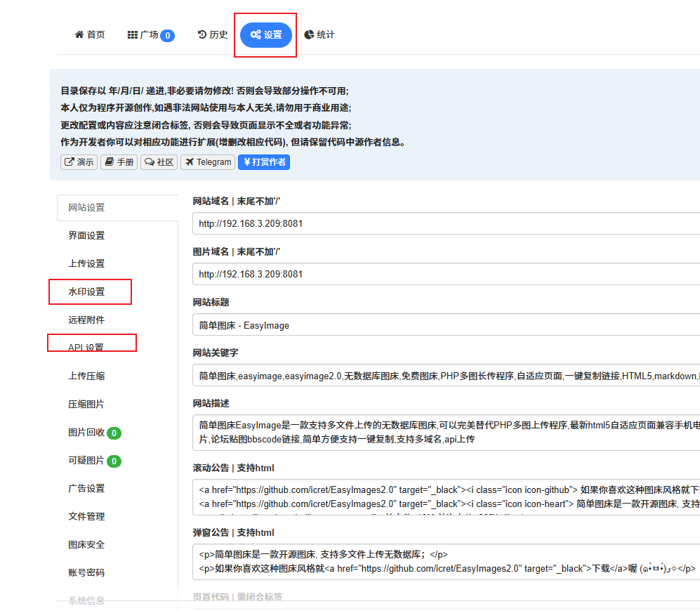Open the 历史 tab
The image size is (700, 611).
pos(213,35)
